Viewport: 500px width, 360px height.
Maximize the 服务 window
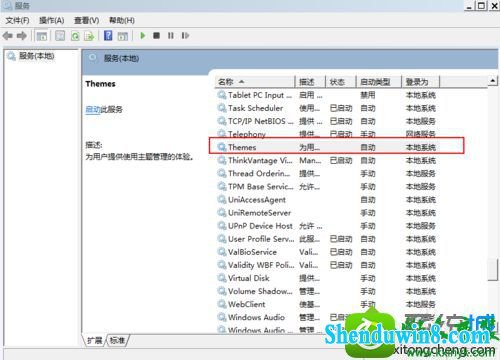(482, 6)
